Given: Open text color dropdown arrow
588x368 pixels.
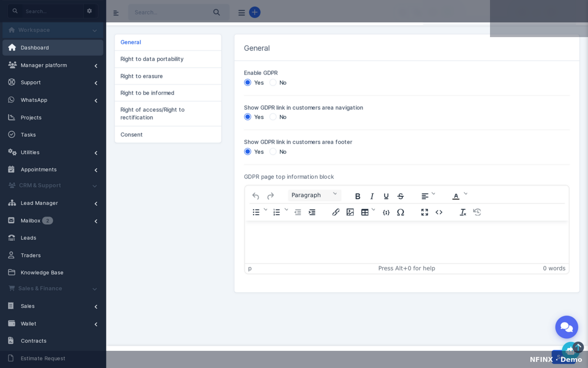Looking at the screenshot, I should coord(466,194).
